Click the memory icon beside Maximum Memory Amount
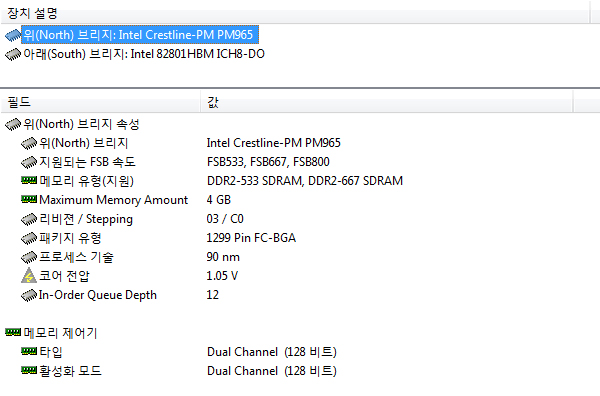Image resolution: width=600 pixels, height=396 pixels. click(x=29, y=199)
